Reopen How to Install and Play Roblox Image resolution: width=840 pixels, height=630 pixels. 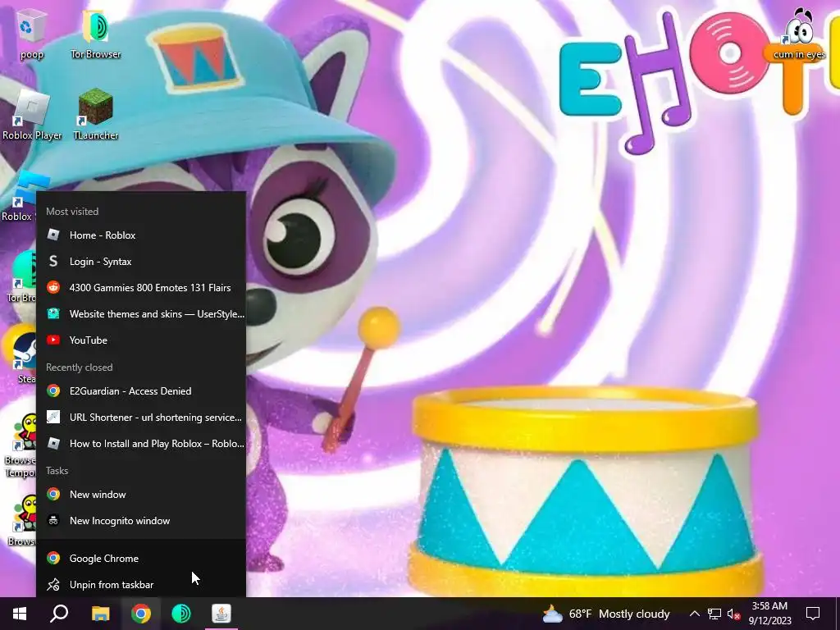pos(141,444)
